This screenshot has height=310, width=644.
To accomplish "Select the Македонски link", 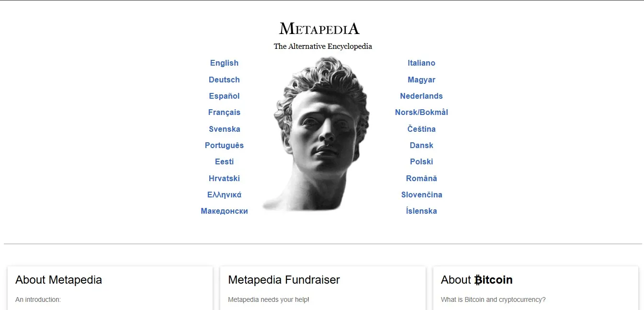I will [224, 211].
